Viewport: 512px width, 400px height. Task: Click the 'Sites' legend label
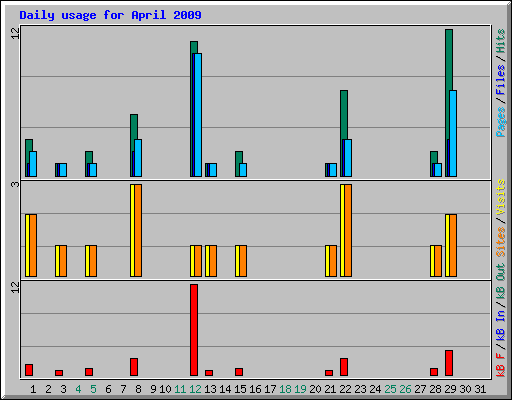pyautogui.click(x=500, y=242)
